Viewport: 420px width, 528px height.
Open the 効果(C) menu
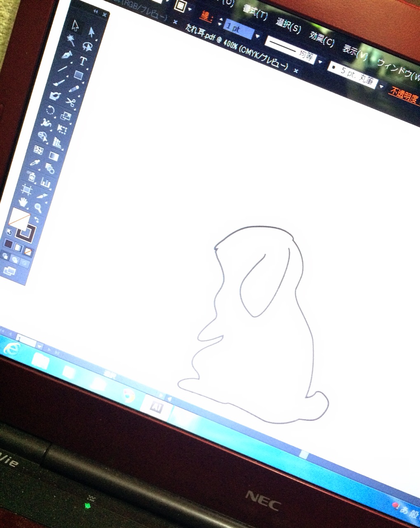[x=321, y=38]
